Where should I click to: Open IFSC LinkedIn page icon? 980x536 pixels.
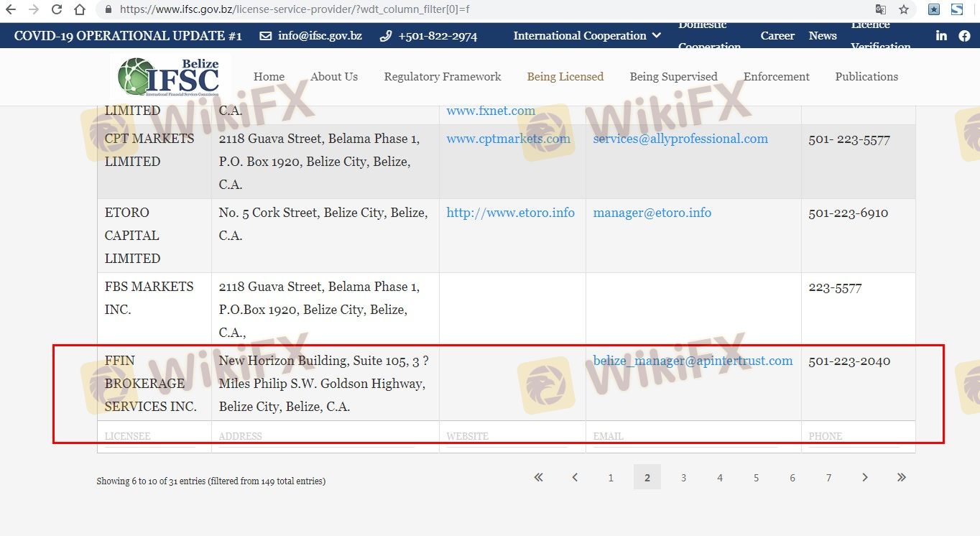(941, 36)
